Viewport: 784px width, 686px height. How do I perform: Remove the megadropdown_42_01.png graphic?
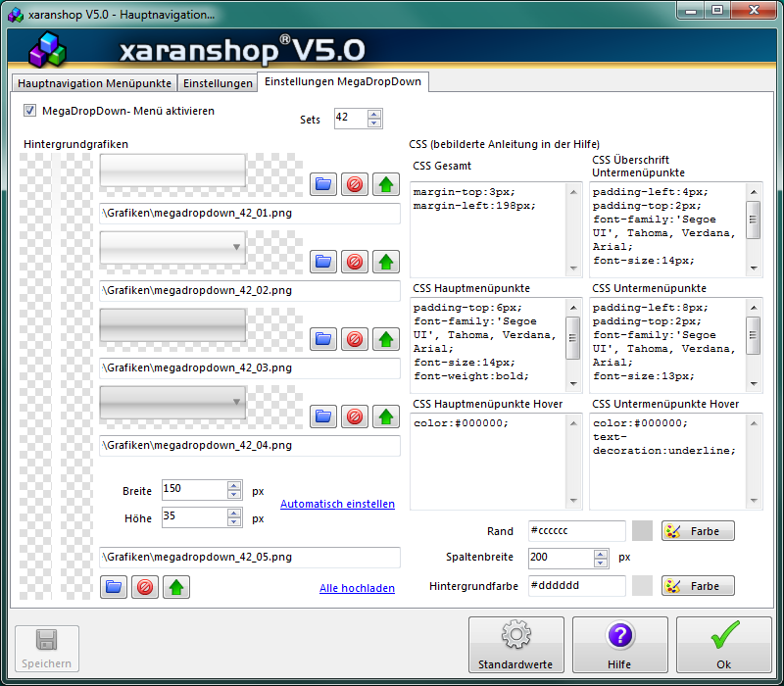(355, 184)
